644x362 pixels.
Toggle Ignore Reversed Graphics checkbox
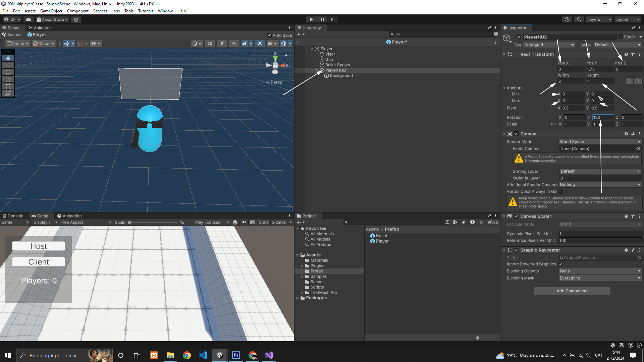[x=561, y=264]
